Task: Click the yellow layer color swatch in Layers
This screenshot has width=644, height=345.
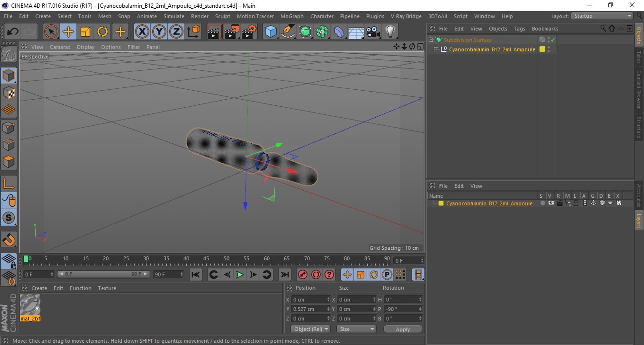Action: tap(441, 203)
